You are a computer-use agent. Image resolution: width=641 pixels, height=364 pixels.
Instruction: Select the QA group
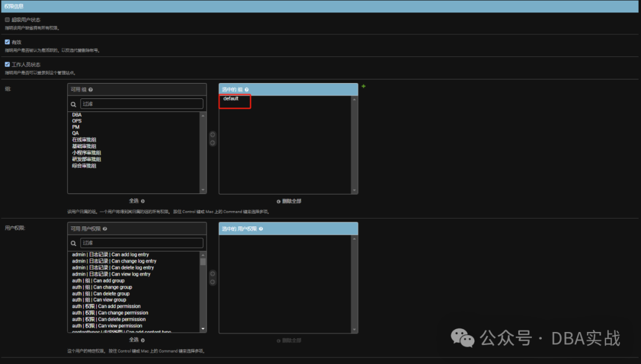pyautogui.click(x=75, y=133)
